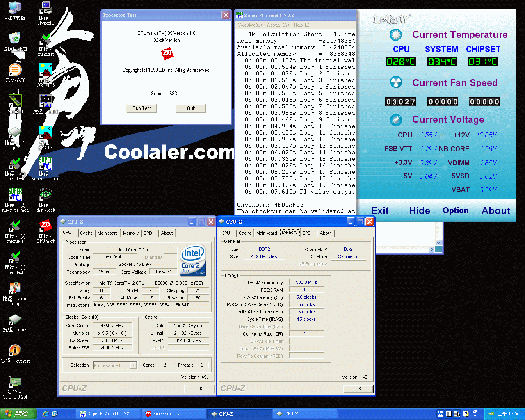Switch to SPD tab in right CPU-Z window
525x420 pixels.
tap(306, 233)
